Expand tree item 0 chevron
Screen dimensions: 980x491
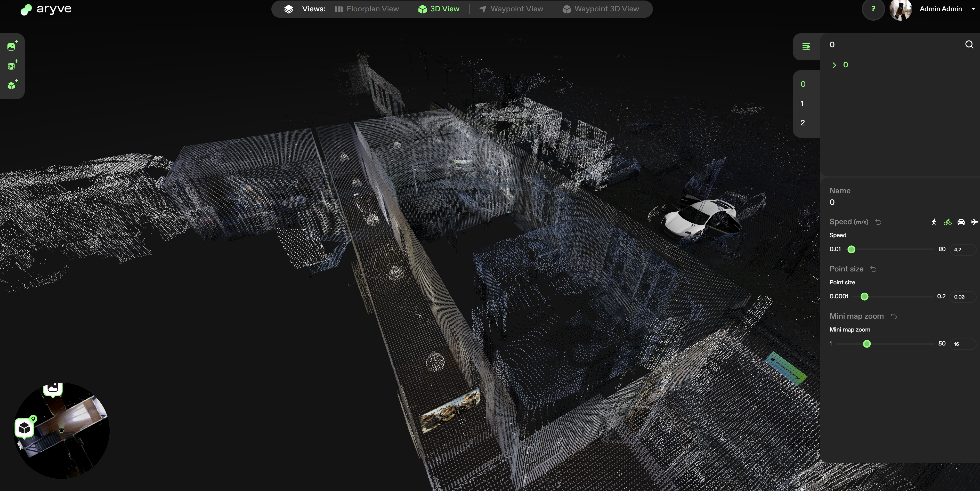point(834,65)
